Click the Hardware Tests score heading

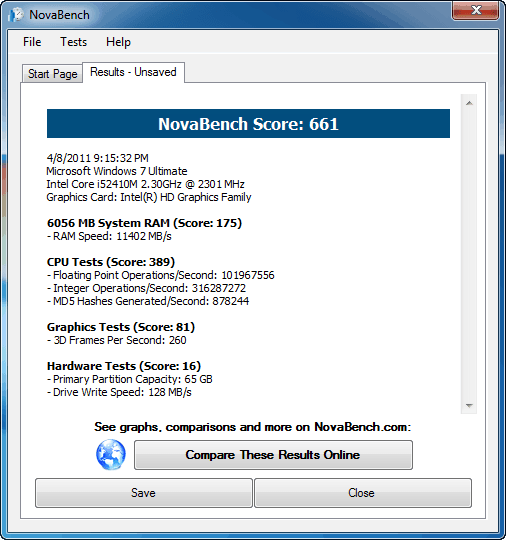pyautogui.click(x=124, y=366)
